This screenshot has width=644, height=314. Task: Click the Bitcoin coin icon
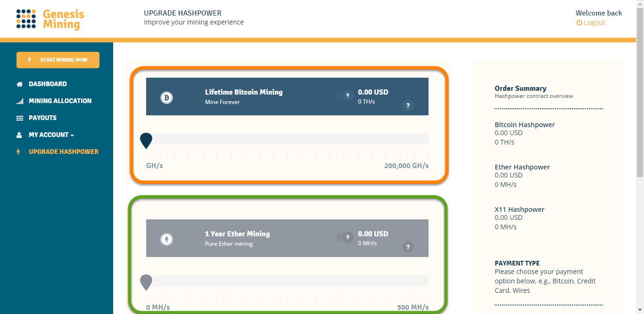pyautogui.click(x=166, y=97)
